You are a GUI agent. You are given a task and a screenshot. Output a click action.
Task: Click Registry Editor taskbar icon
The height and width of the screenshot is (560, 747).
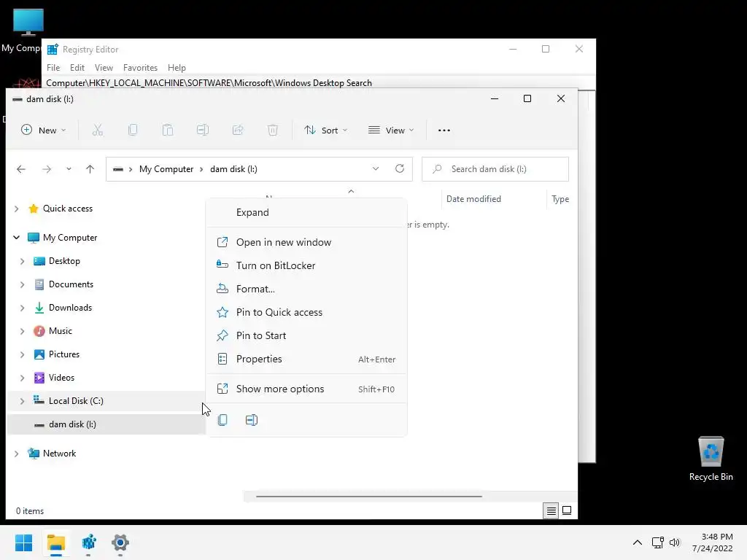(88, 542)
